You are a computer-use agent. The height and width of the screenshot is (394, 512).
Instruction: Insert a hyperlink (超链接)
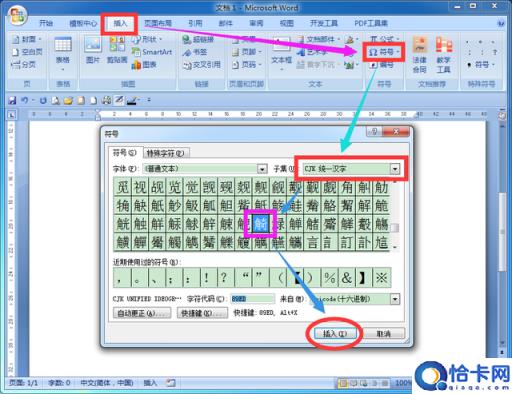click(198, 39)
